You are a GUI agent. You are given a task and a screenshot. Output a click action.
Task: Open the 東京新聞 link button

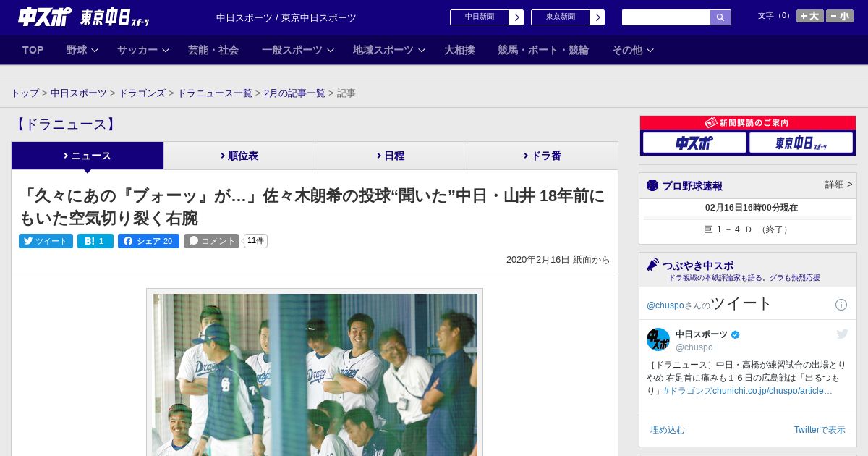(x=568, y=17)
